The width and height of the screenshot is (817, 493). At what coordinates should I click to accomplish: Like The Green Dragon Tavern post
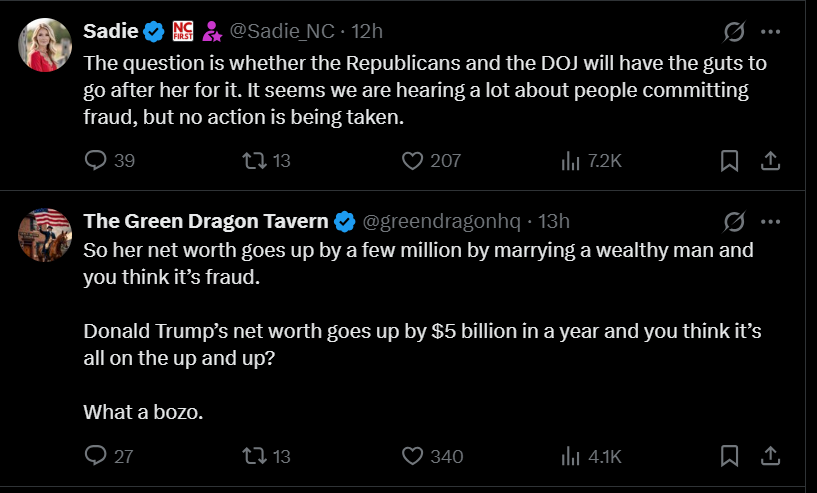pos(413,456)
